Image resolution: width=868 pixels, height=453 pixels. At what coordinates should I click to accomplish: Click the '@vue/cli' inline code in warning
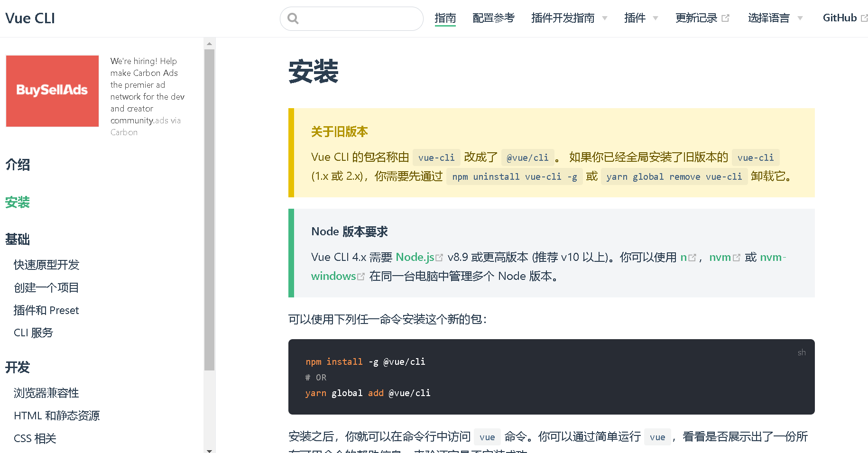point(527,157)
